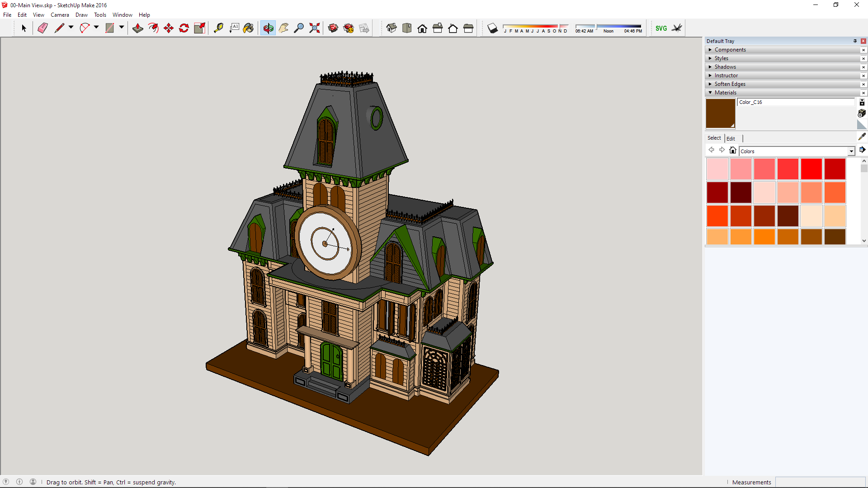Toggle the Show/Hide Shadows button
This screenshot has width=868, height=488.
tap(492, 28)
